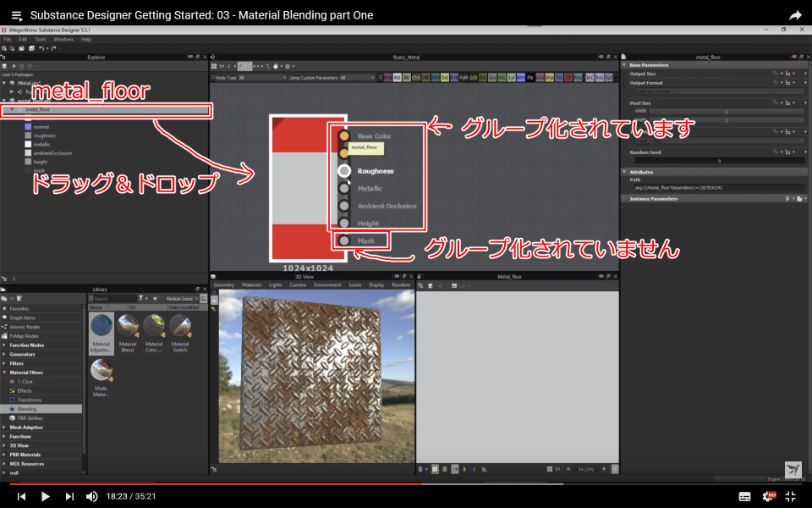The image size is (812, 508).
Task: Open the 3D View Geometry menu
Action: (223, 285)
